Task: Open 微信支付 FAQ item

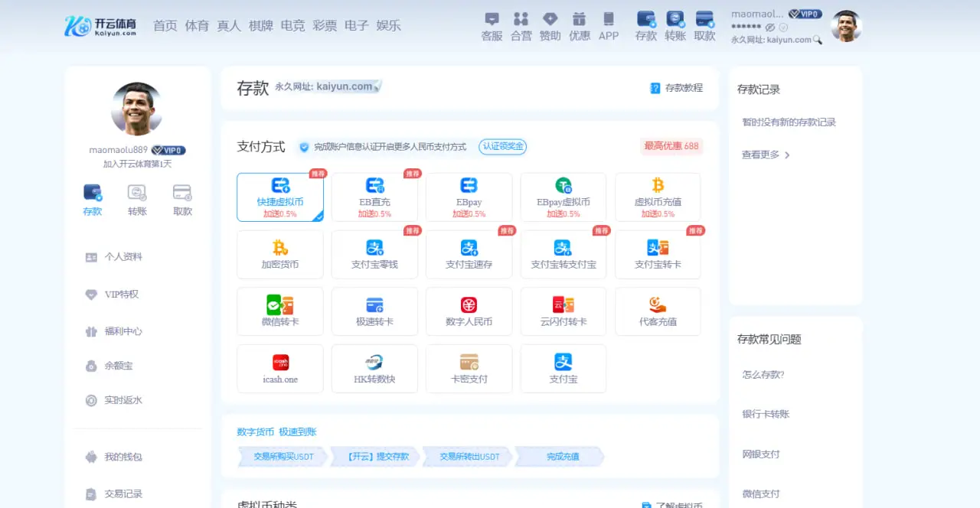Action: click(x=761, y=493)
